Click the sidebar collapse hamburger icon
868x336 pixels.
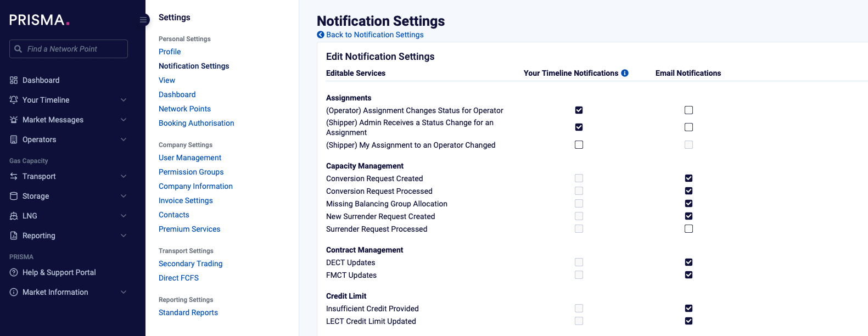pyautogui.click(x=143, y=20)
